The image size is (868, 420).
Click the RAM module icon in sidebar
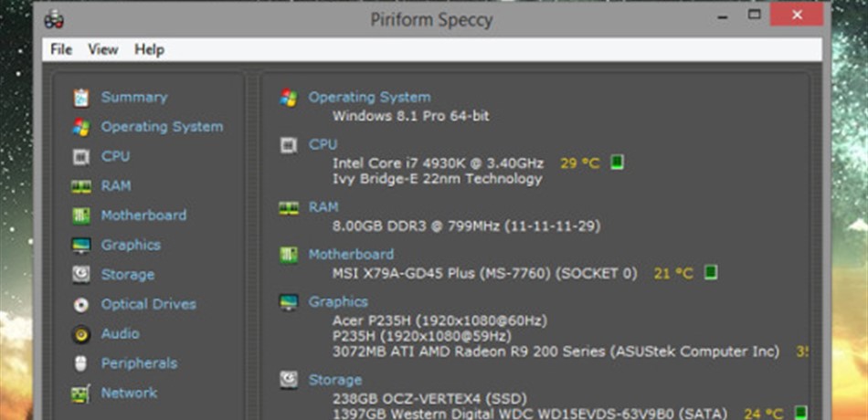81,186
